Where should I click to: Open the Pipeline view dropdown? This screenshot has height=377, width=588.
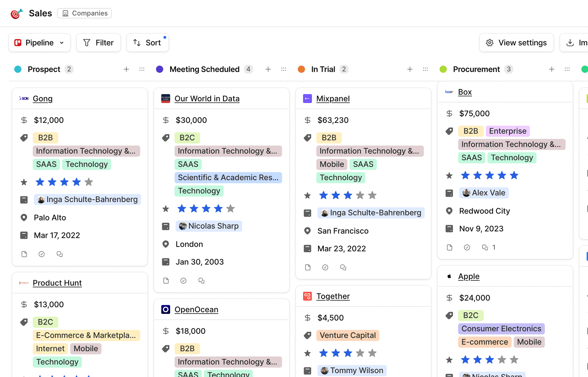click(x=39, y=43)
